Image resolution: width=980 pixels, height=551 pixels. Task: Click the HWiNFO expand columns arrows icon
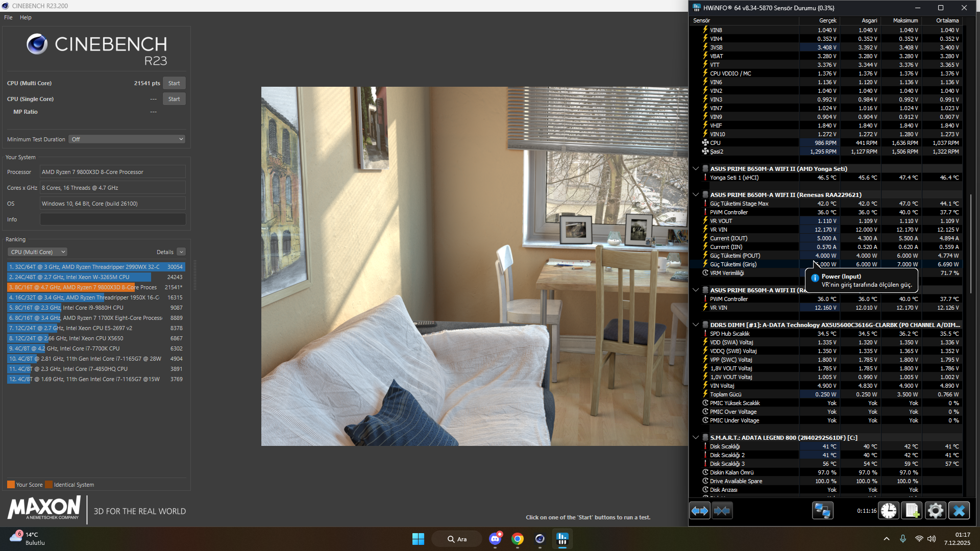(699, 511)
